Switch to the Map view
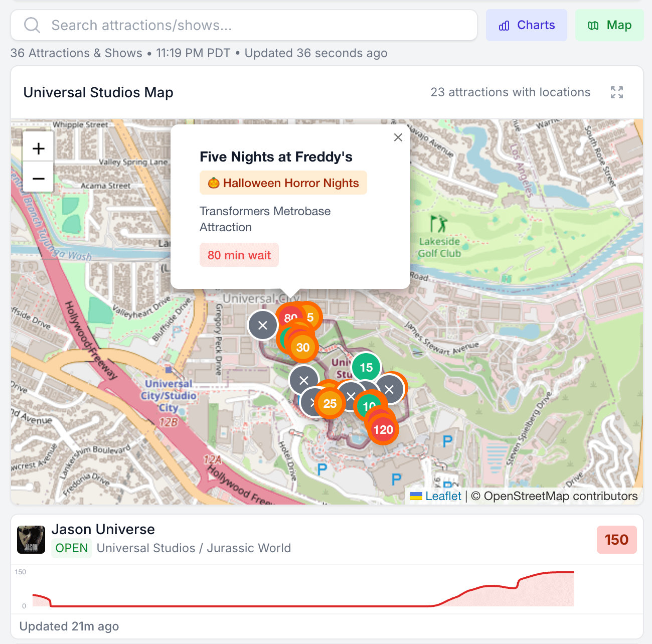Screen dimensions: 652x644 (x=609, y=25)
